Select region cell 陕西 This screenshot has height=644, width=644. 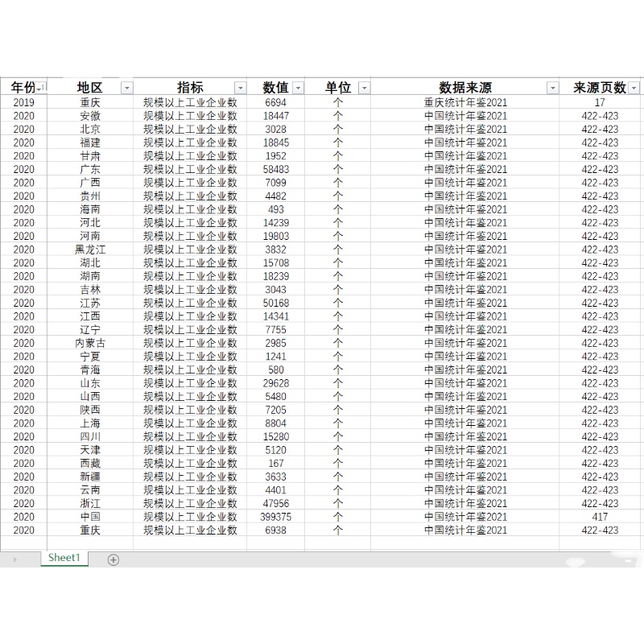pos(90,410)
